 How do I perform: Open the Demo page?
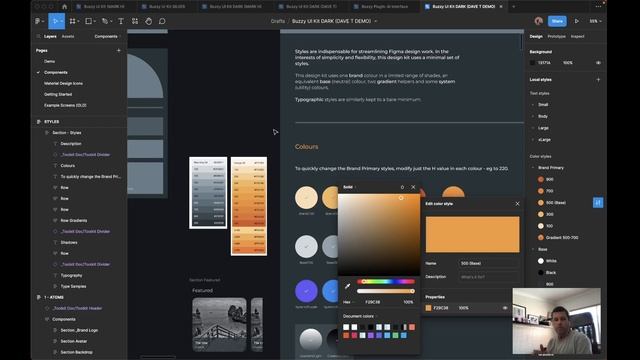click(49, 61)
